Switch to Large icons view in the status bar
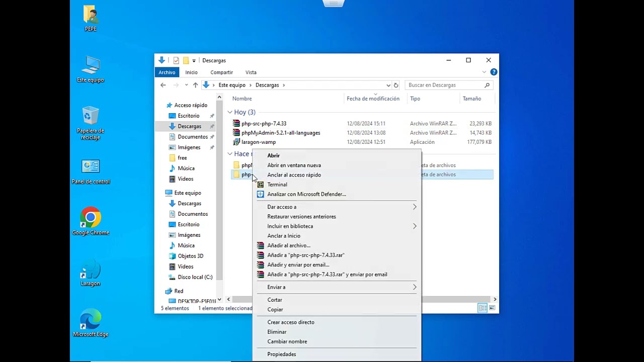Screen dimensions: 644x362 point(492,308)
